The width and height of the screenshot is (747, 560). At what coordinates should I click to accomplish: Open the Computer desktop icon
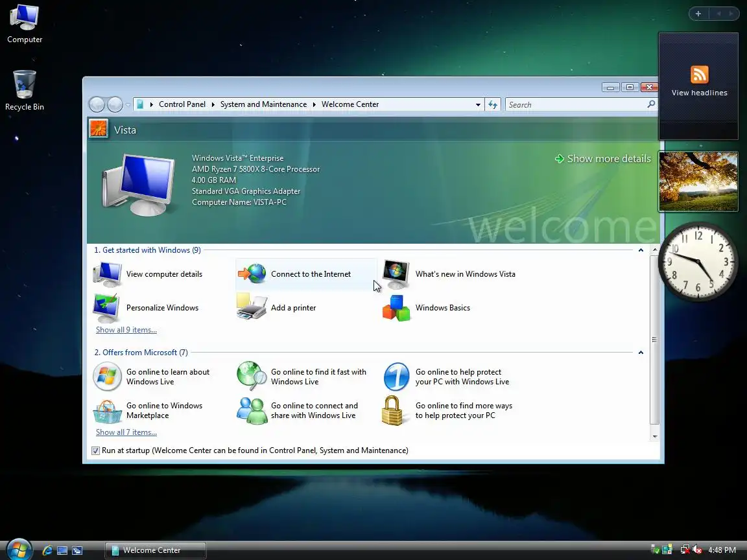pos(24,24)
